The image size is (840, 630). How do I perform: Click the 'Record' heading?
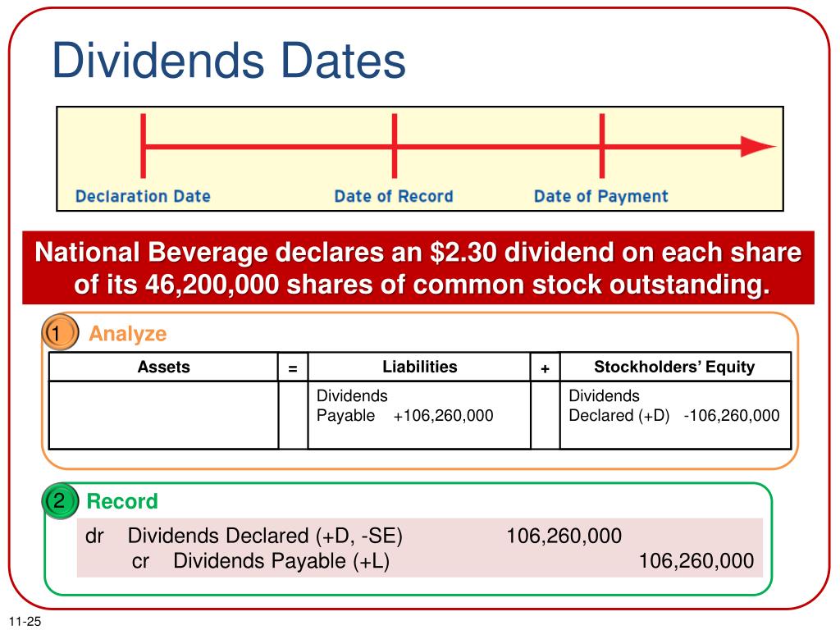(x=122, y=501)
